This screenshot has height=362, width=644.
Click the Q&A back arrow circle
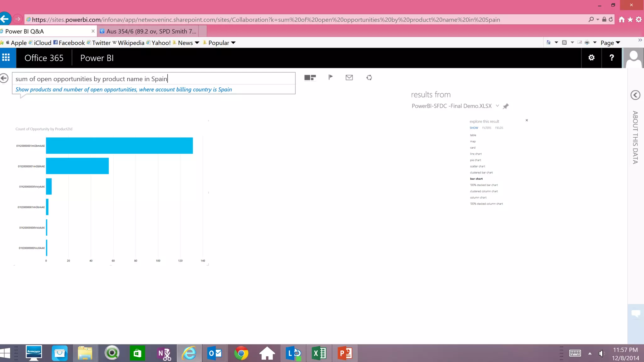(4, 78)
